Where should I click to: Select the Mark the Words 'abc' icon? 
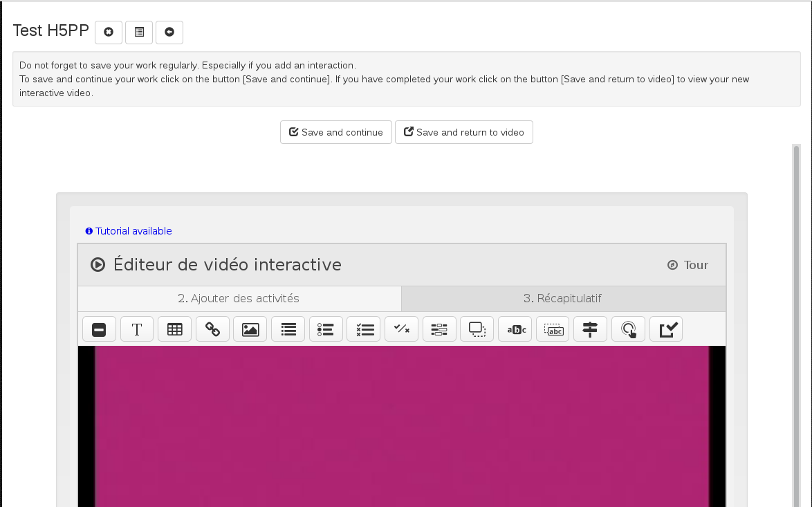(515, 329)
